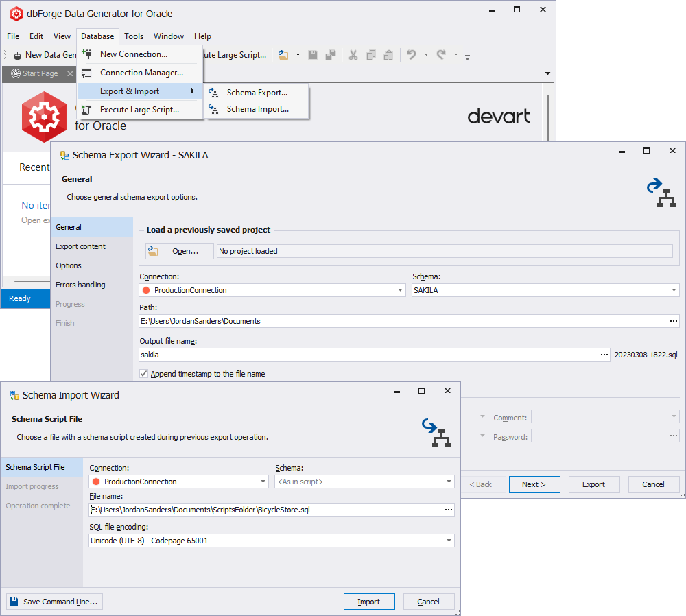Image resolution: width=686 pixels, height=616 pixels.
Task: Open the Help menu
Action: click(x=202, y=36)
